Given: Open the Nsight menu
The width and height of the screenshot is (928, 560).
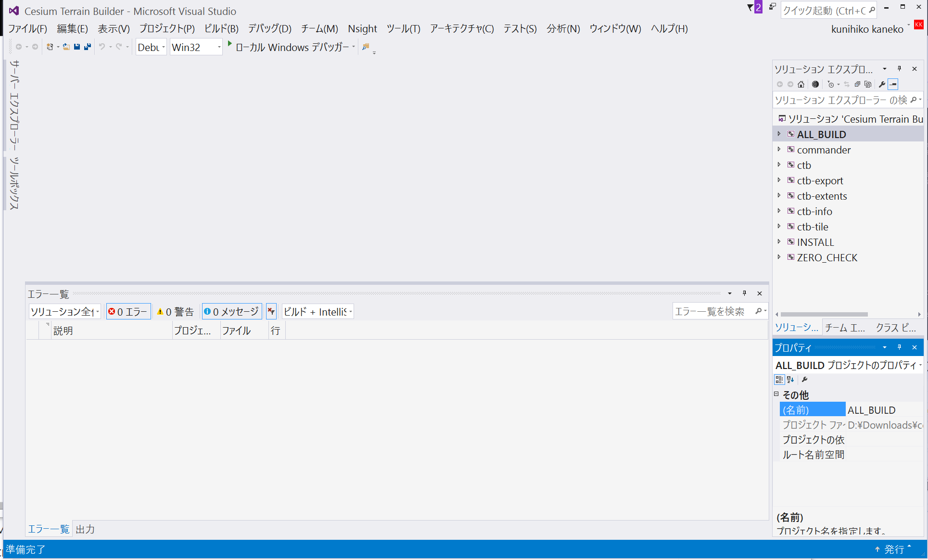Looking at the screenshot, I should point(362,29).
